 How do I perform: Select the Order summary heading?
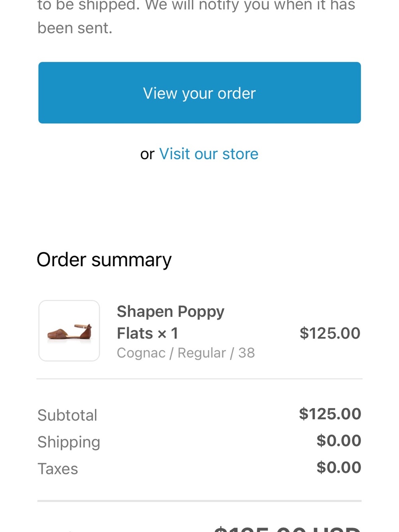click(x=104, y=260)
